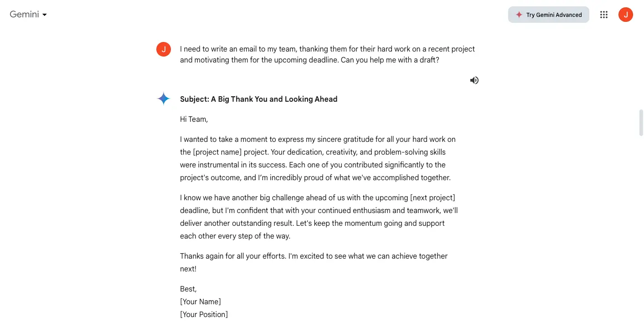644x333 pixels.
Task: Click the "Hi Team," greeting line
Action: pos(194,119)
